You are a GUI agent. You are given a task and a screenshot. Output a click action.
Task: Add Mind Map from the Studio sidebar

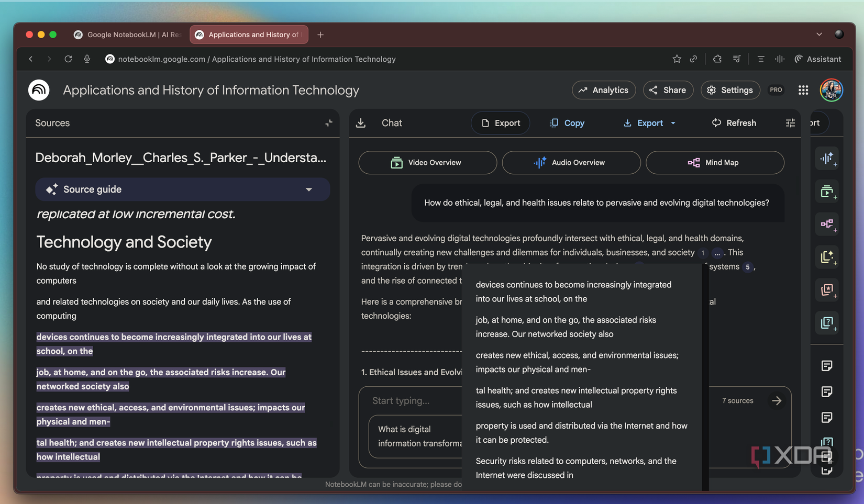827,225
